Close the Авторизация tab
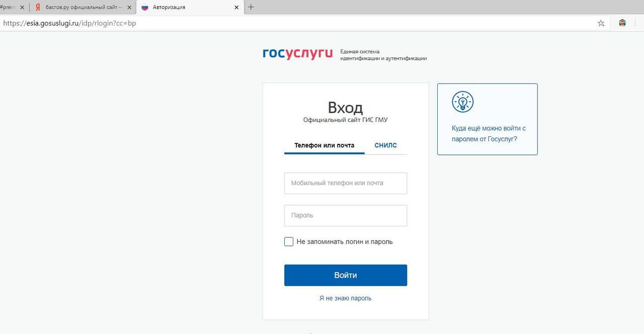The height and width of the screenshot is (334, 644). pyautogui.click(x=236, y=8)
